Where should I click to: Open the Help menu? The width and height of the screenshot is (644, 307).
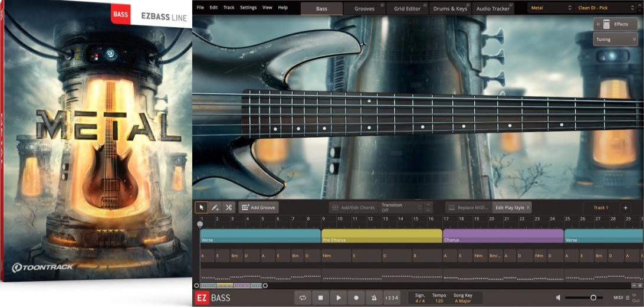coord(282,8)
